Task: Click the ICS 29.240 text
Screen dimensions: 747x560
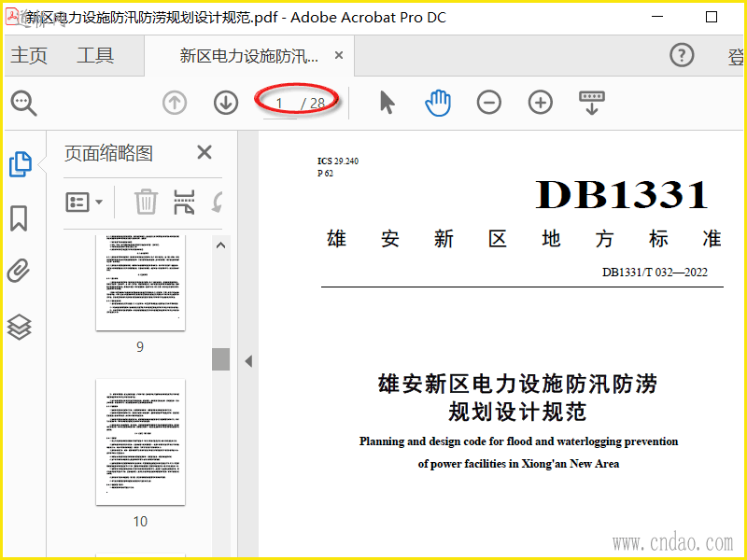Action: 338,161
